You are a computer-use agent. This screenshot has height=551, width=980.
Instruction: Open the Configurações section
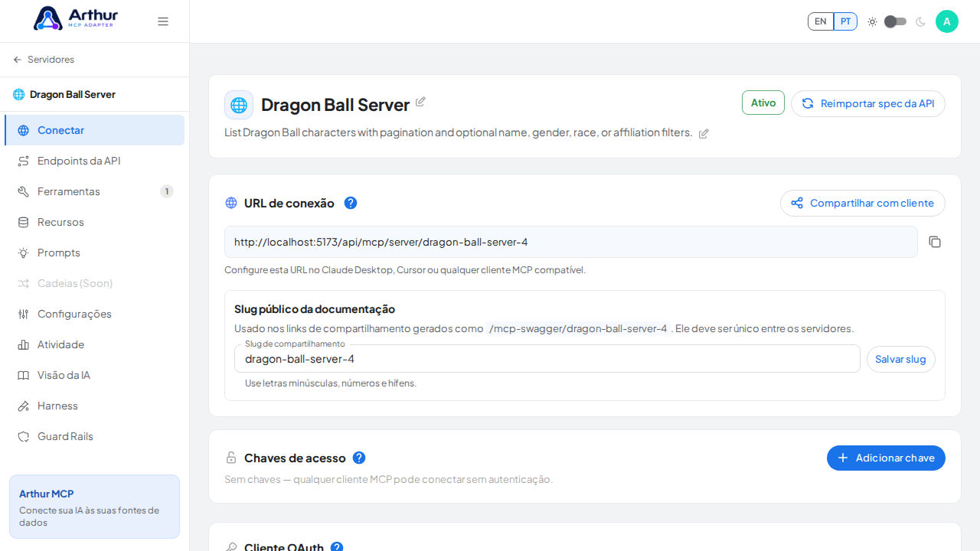(x=94, y=314)
